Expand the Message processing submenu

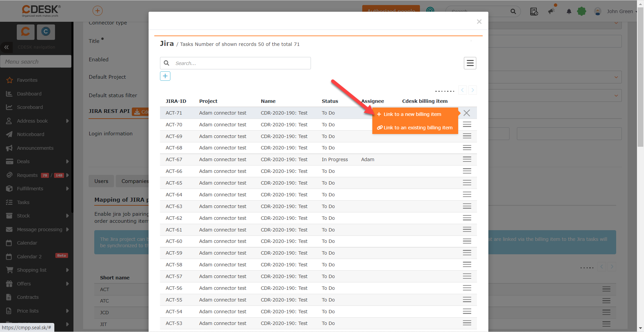tap(67, 229)
